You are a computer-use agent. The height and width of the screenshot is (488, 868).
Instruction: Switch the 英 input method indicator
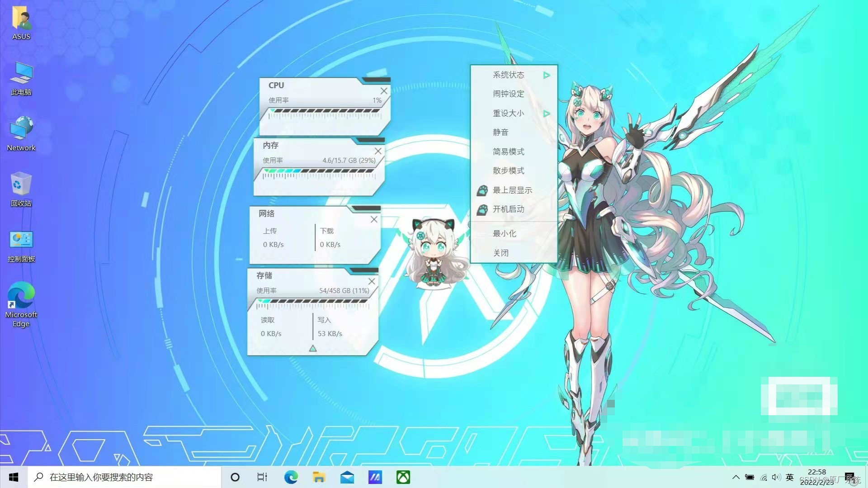click(790, 477)
